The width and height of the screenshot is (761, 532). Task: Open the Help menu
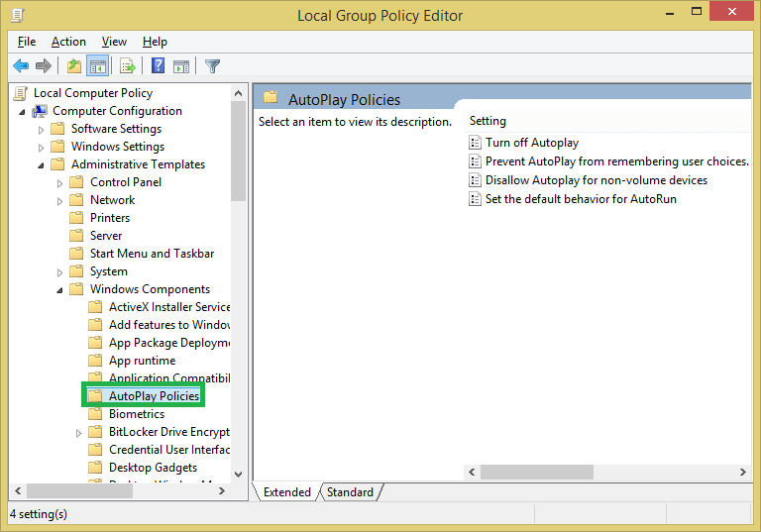coord(155,42)
